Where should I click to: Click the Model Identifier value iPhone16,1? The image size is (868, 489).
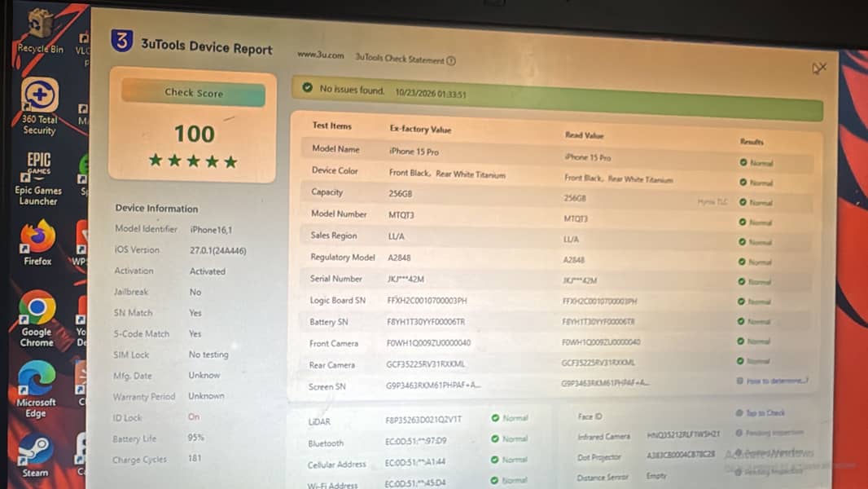coord(211,230)
